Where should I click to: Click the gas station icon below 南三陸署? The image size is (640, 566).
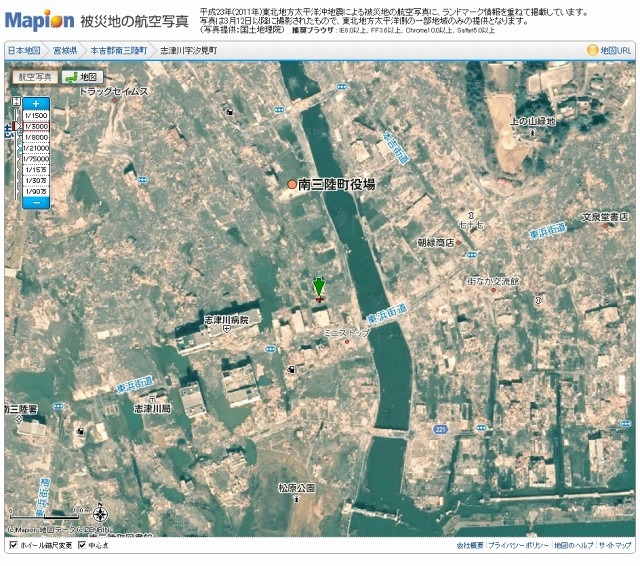[80, 431]
